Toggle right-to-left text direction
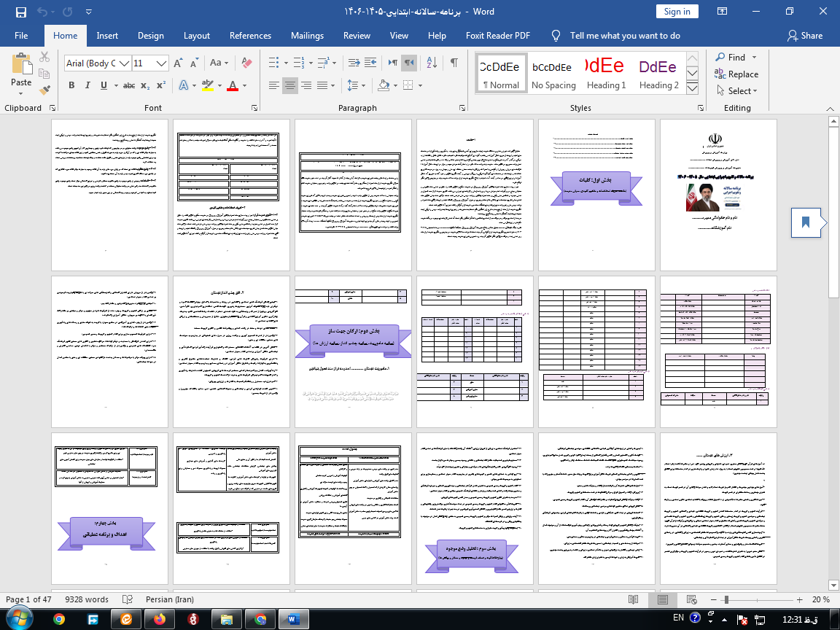This screenshot has height=630, width=840. tap(409, 63)
